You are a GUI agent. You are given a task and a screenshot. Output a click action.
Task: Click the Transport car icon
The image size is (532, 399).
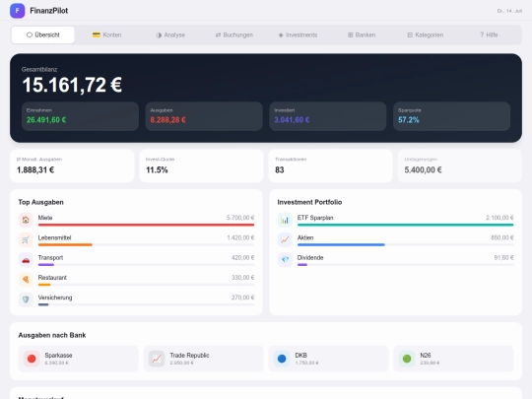pyautogui.click(x=26, y=260)
